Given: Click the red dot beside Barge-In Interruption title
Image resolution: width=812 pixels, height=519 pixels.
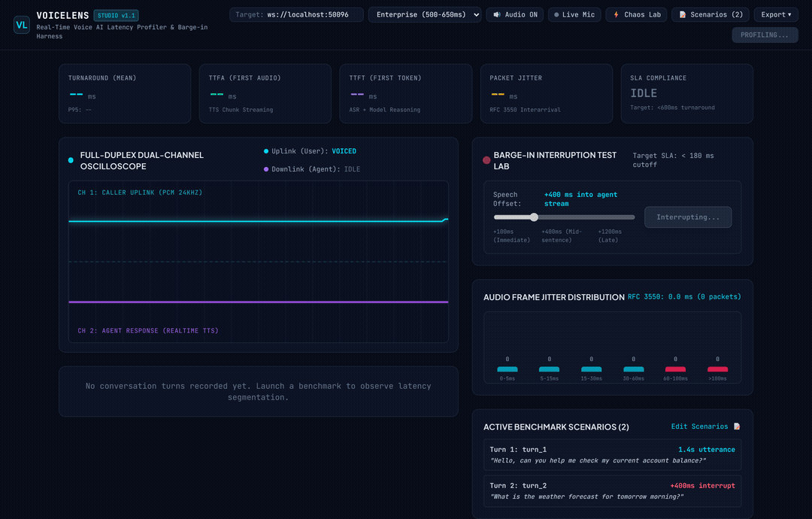Looking at the screenshot, I should pyautogui.click(x=486, y=160).
